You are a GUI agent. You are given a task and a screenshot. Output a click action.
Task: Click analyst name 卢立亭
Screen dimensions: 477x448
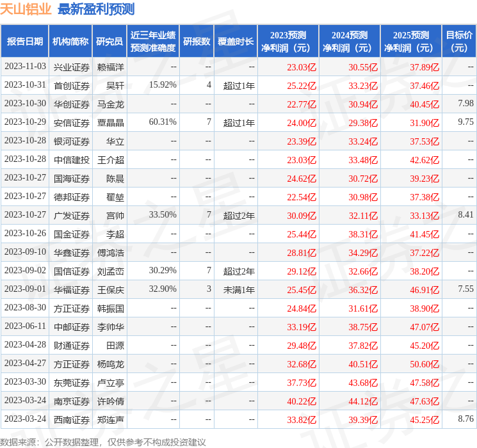tap(110, 383)
